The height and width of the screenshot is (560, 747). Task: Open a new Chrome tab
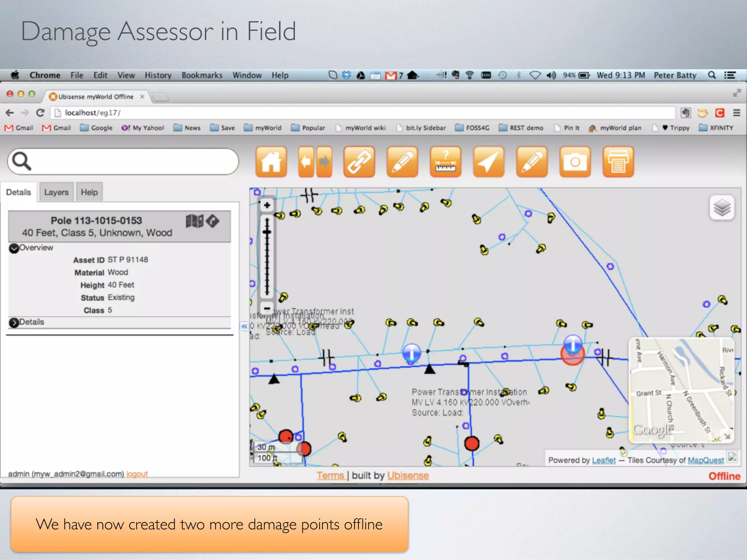pyautogui.click(x=160, y=97)
